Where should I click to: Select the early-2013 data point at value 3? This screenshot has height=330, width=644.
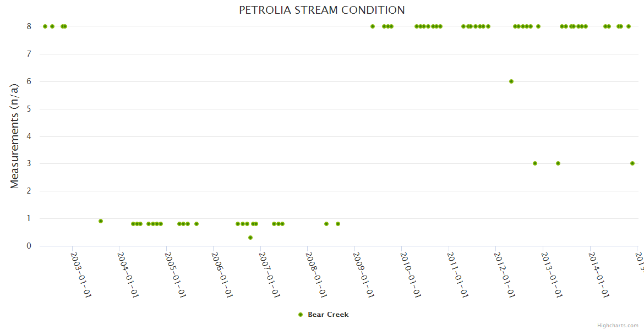click(x=558, y=163)
